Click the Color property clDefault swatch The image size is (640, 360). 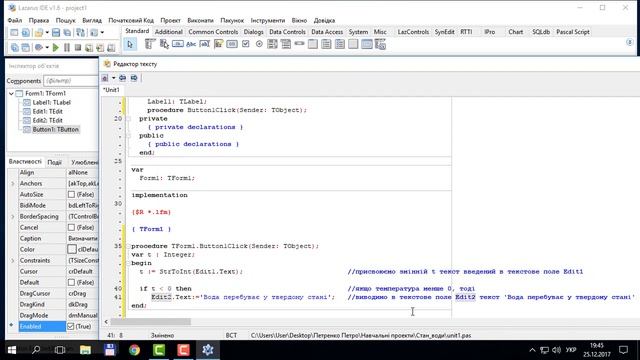72,249
